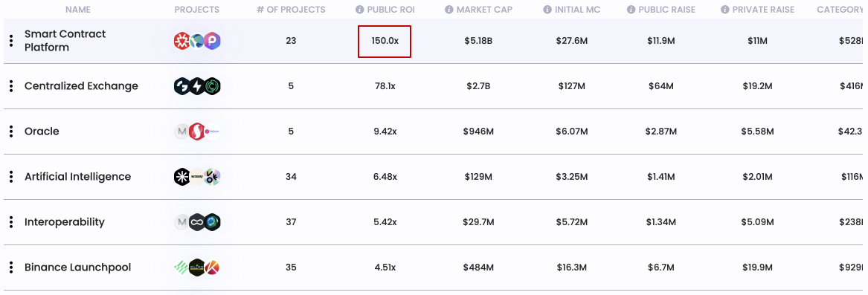
Task: Click the Public ROI info icon
Action: tap(360, 10)
